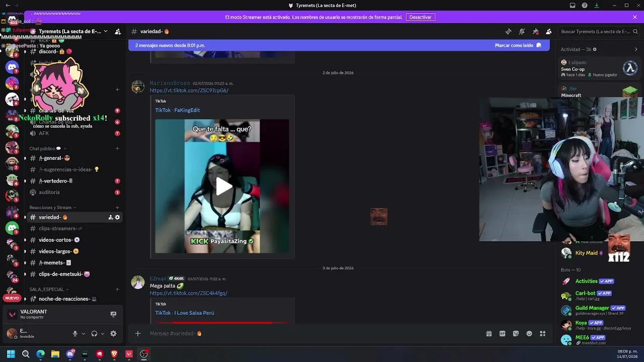Open the Sven Co-op activity card
Screen dimensions: 644x362
click(x=600, y=68)
